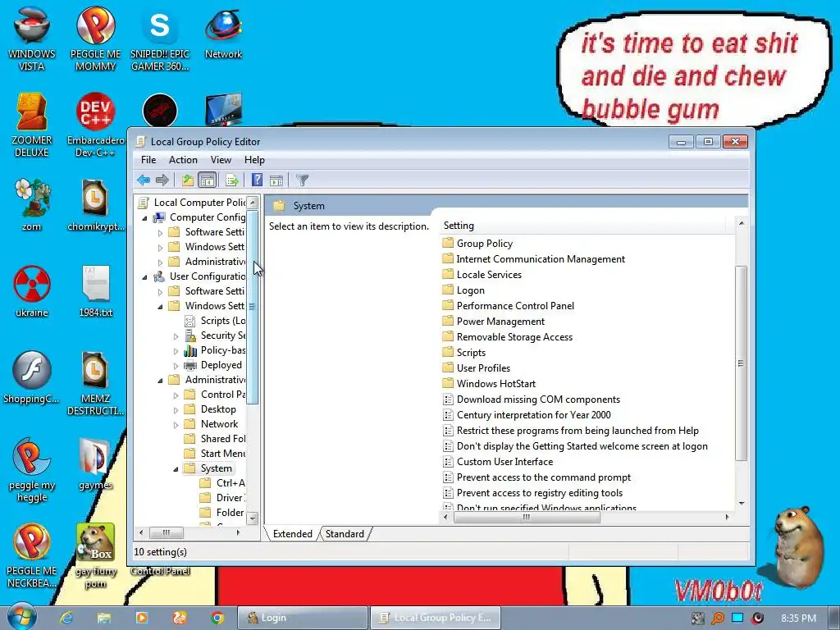
Task: Select the Embarcadero Dev-C++ desktop icon
Action: coord(95,125)
